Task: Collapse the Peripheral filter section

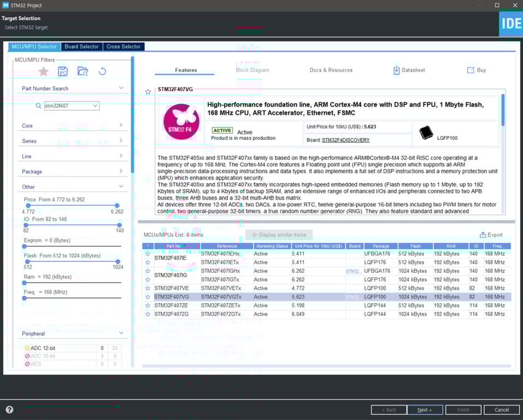Action: [121, 333]
